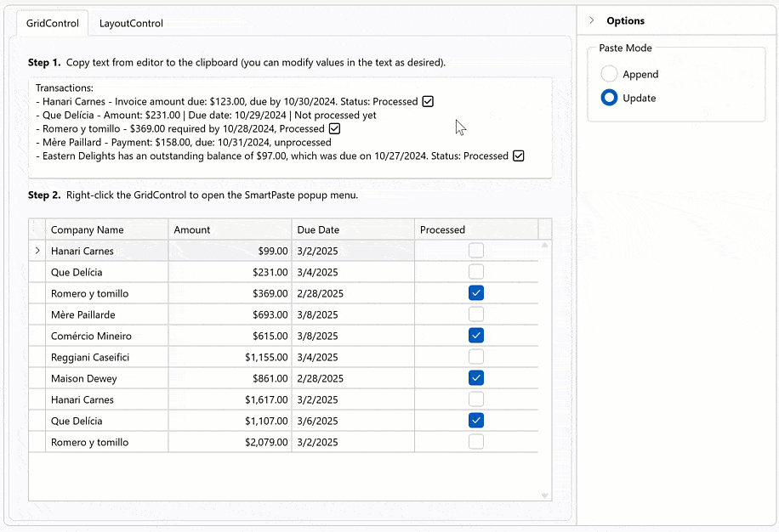Image resolution: width=779 pixels, height=532 pixels.
Task: Check Processed for the Hanari Carnes grid row
Action: tap(475, 251)
